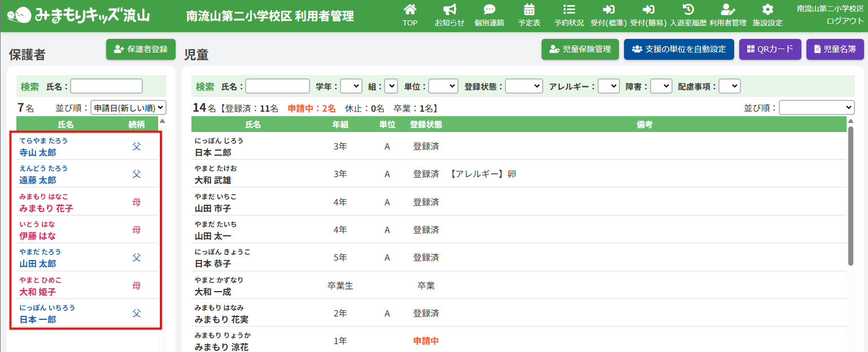Expand the 学年 filter dropdown

(351, 86)
